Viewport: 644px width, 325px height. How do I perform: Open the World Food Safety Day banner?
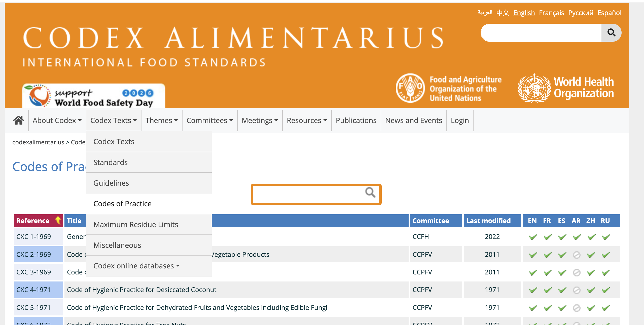click(94, 96)
